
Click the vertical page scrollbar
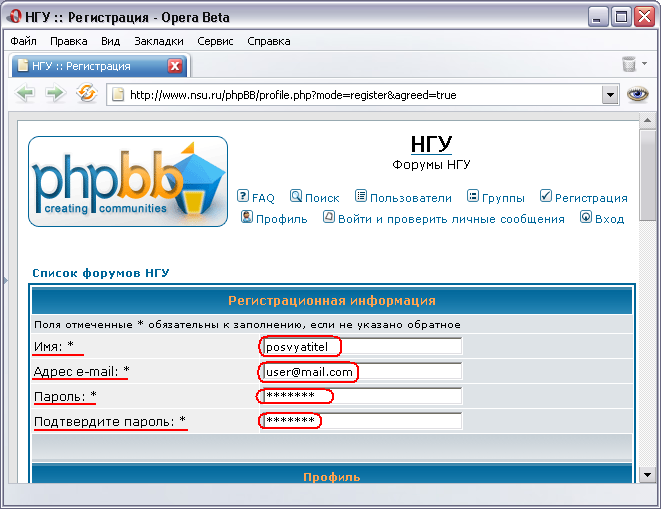click(648, 300)
